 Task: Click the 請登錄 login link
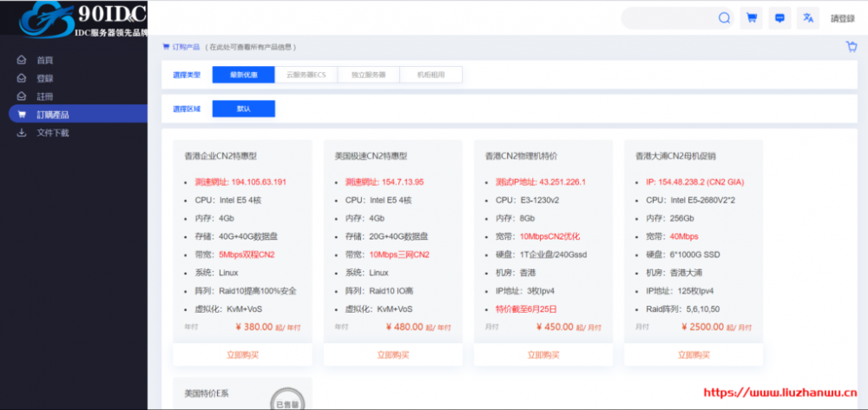[842, 18]
